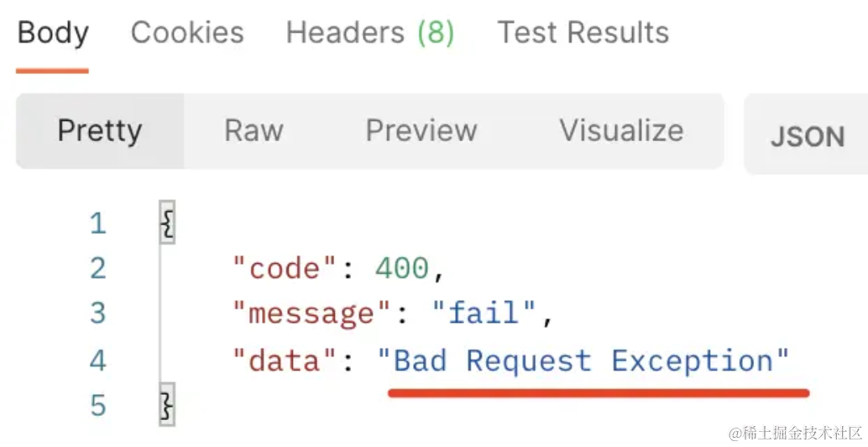View the Test Results tab
868x447 pixels.
pos(583,32)
